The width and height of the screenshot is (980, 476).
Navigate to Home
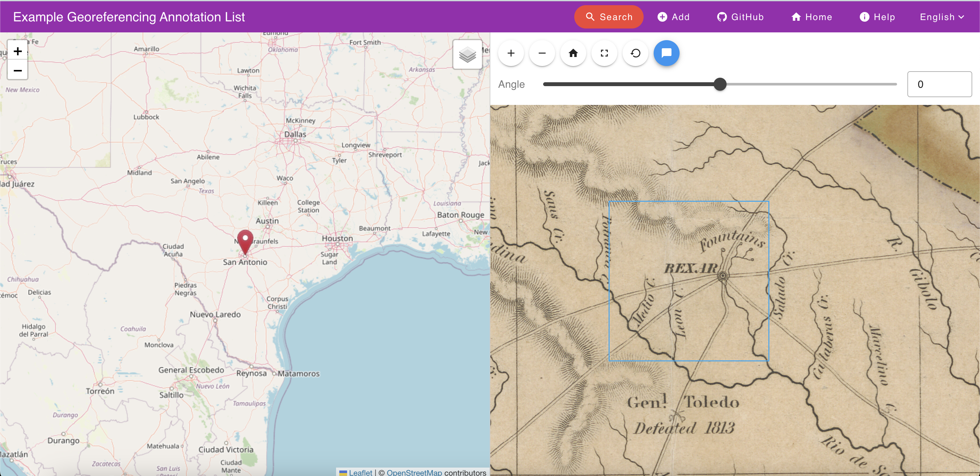coord(811,17)
